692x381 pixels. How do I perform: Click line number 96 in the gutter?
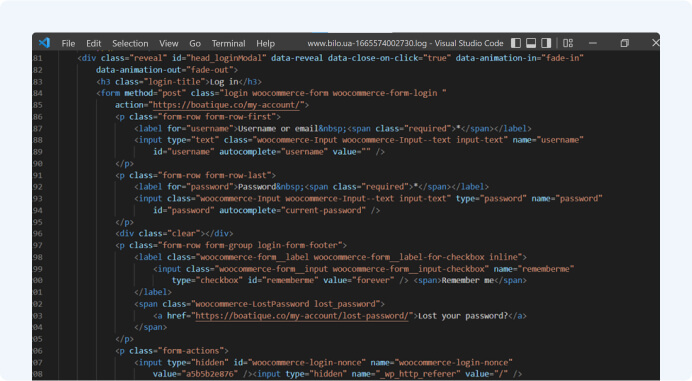click(x=38, y=234)
